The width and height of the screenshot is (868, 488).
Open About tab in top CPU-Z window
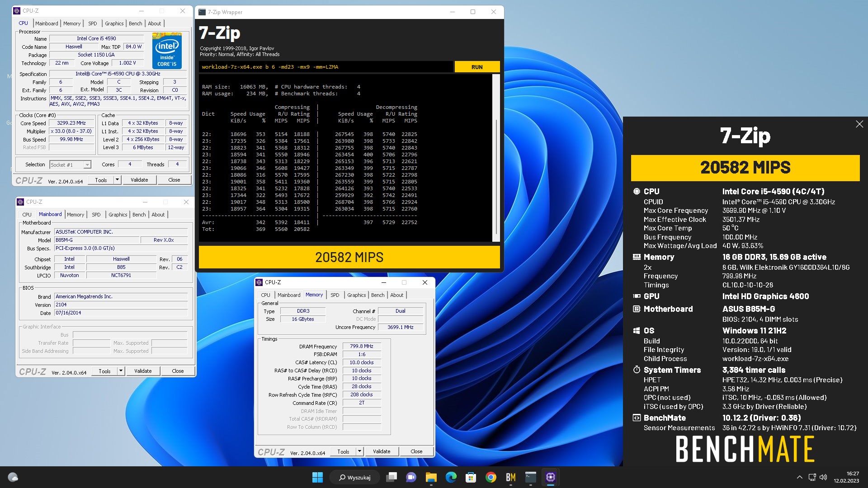click(155, 23)
